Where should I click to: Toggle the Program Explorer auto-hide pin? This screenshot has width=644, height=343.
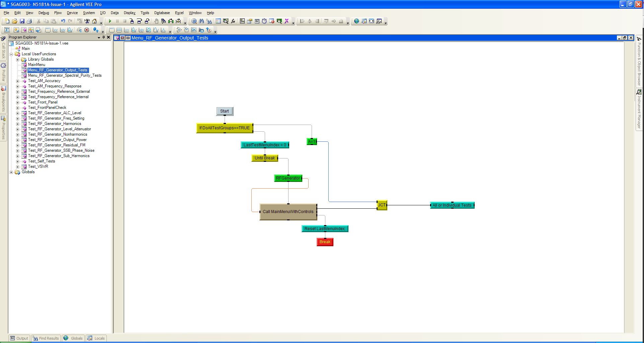click(x=103, y=37)
